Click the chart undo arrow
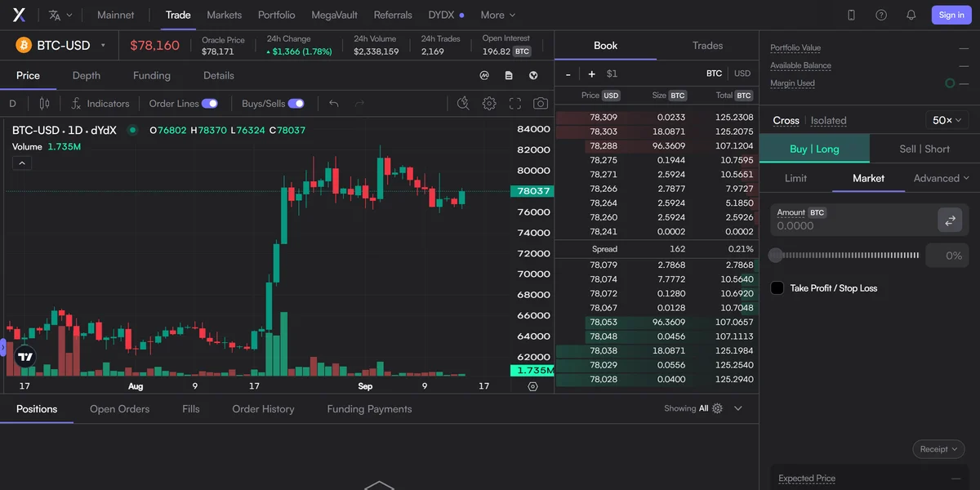 tap(333, 104)
